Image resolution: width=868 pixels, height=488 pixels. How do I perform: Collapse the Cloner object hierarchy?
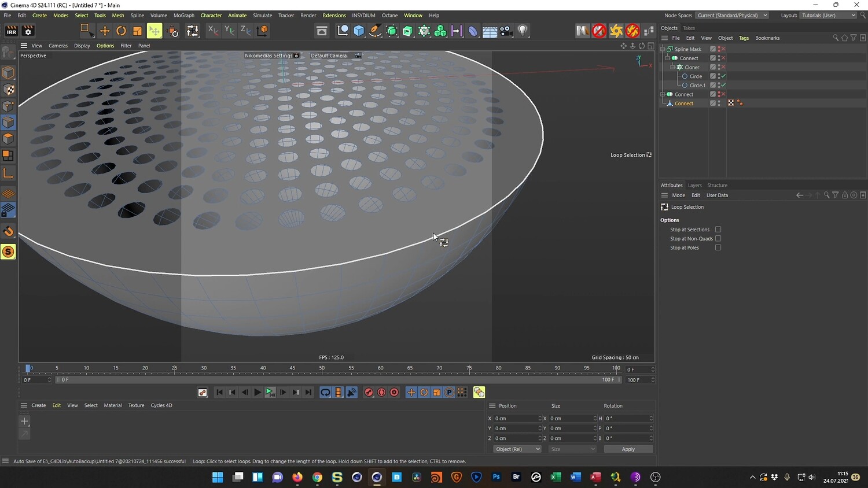click(672, 67)
